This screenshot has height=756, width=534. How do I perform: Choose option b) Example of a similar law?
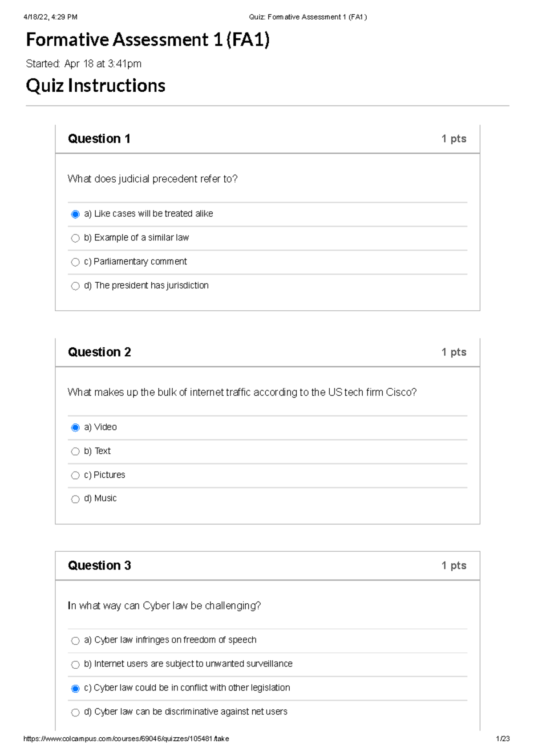[x=75, y=238]
